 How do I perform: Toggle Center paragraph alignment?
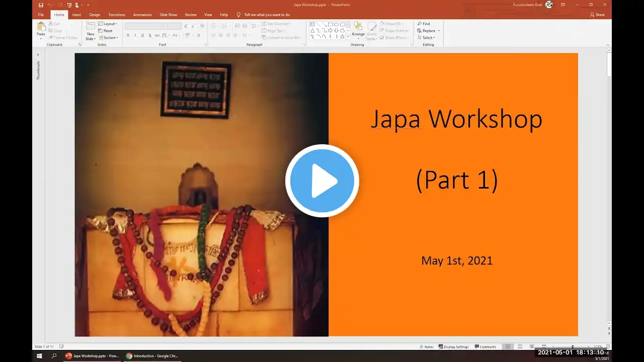point(221,35)
